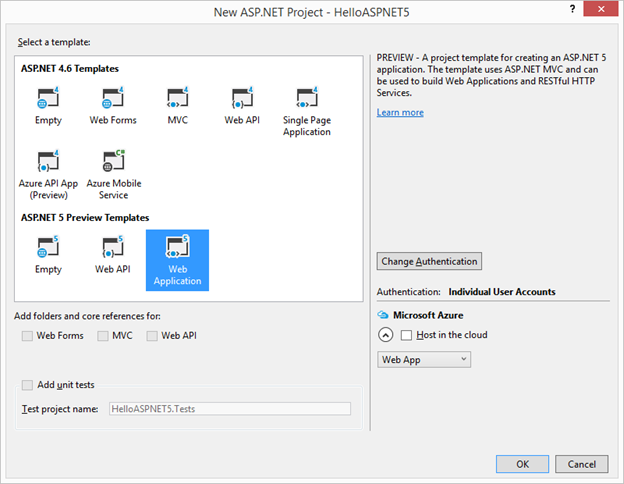Click the ASP.NET 4.6 Templates heading
Image resolution: width=624 pixels, height=484 pixels.
[70, 68]
